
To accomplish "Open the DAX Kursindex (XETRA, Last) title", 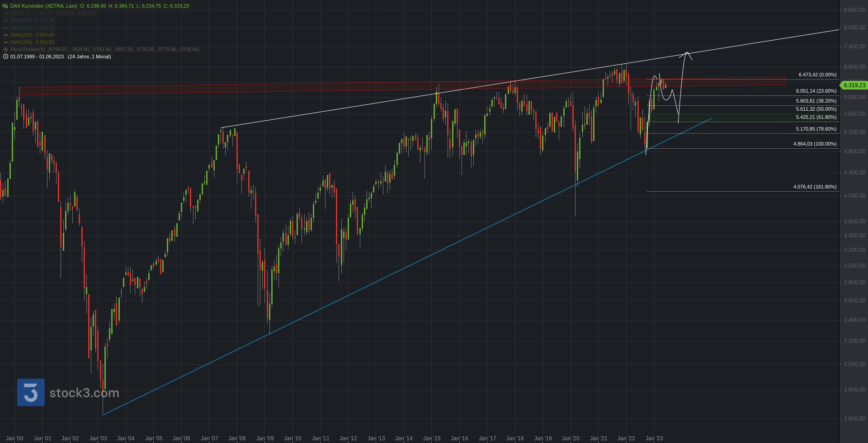I will tap(43, 6).
